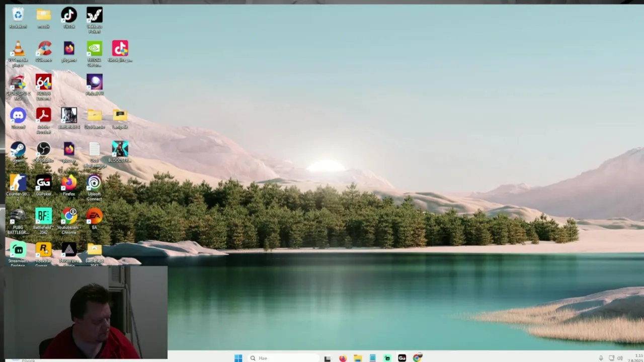Click the volume speaker tray icon
This screenshot has width=644, height=362.
point(620,358)
